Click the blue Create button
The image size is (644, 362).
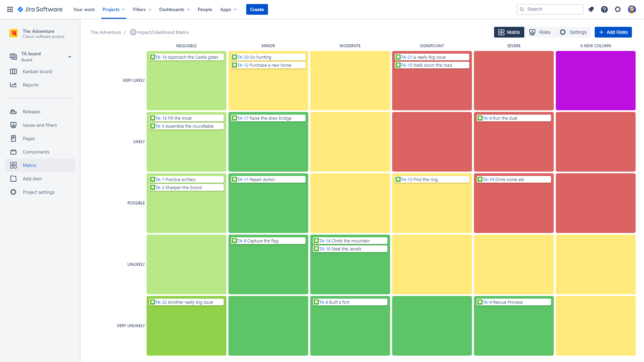pos(257,9)
